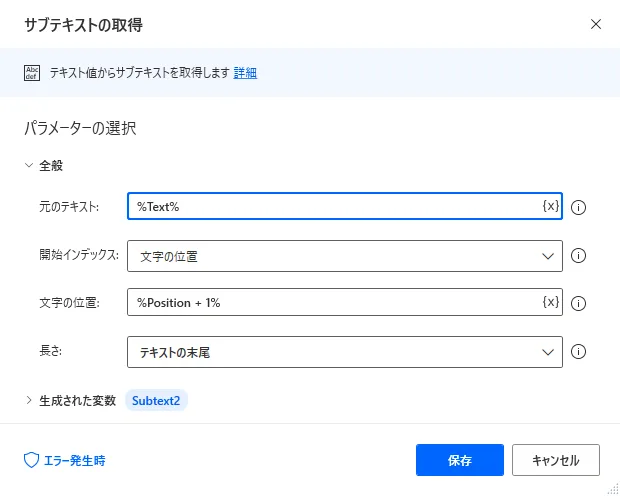
Task: Show info tooltip for 文字の位置
Action: (578, 304)
